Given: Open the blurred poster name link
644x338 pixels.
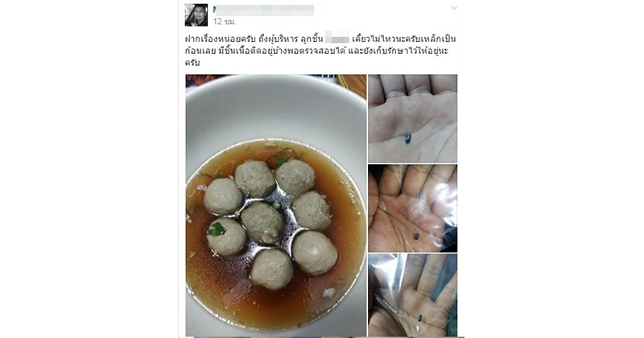Looking at the screenshot, I should [x=264, y=10].
